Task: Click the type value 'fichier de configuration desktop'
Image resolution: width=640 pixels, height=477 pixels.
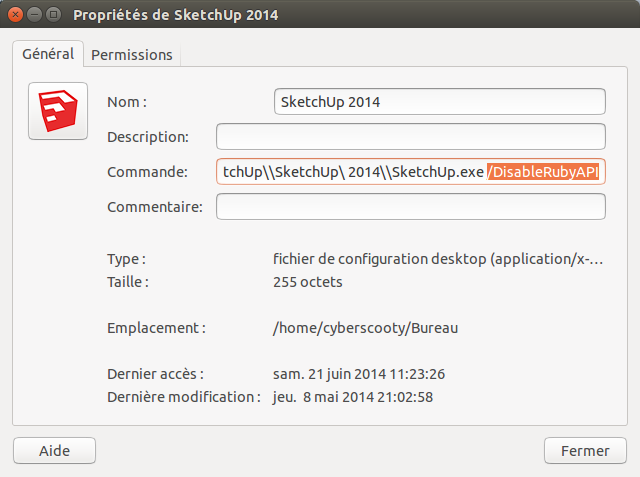Action: [438, 259]
